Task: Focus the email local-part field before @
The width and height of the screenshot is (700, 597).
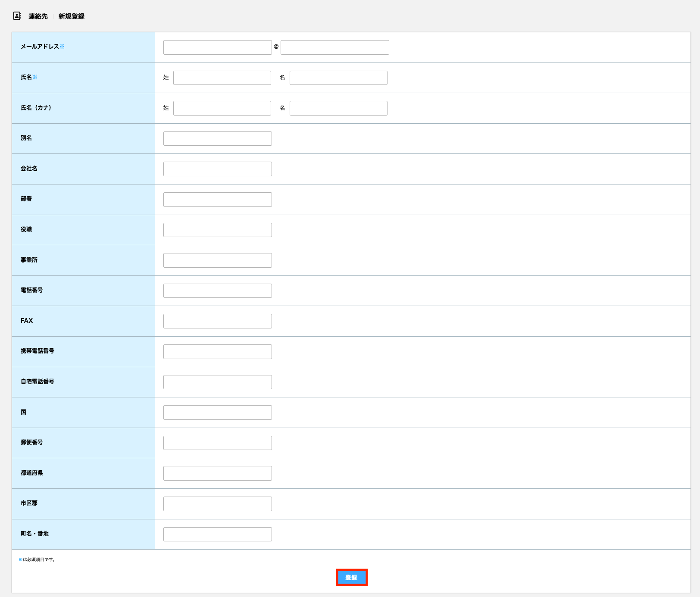Action: (218, 47)
